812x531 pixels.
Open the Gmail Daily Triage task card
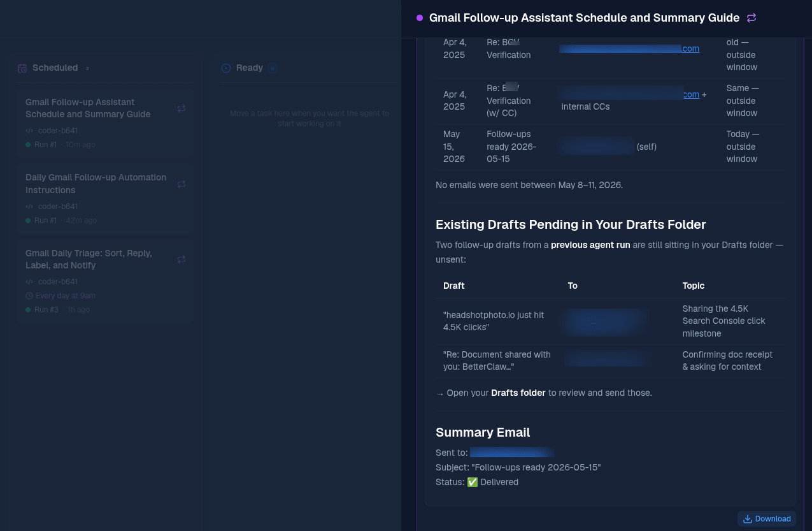pyautogui.click(x=106, y=280)
